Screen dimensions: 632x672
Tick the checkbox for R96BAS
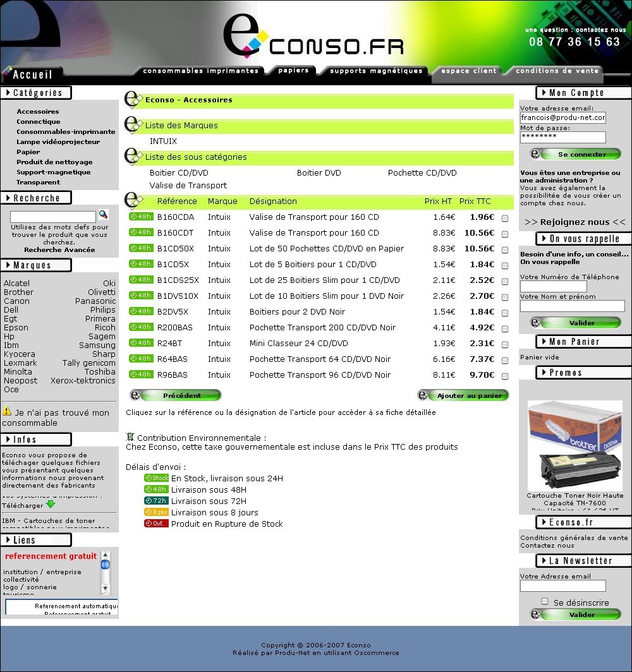(x=505, y=376)
